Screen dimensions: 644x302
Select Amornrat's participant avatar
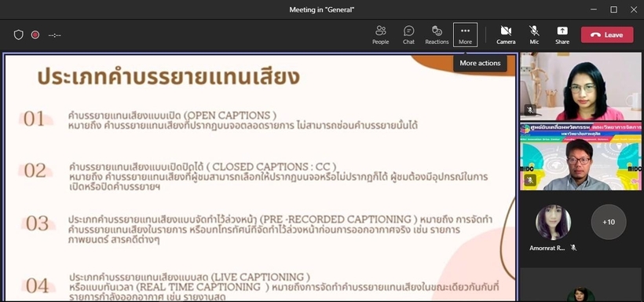point(553,223)
